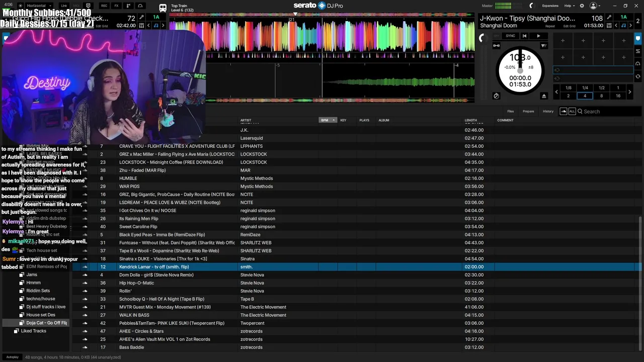Add a cue point in the first cue slot

[562, 41]
